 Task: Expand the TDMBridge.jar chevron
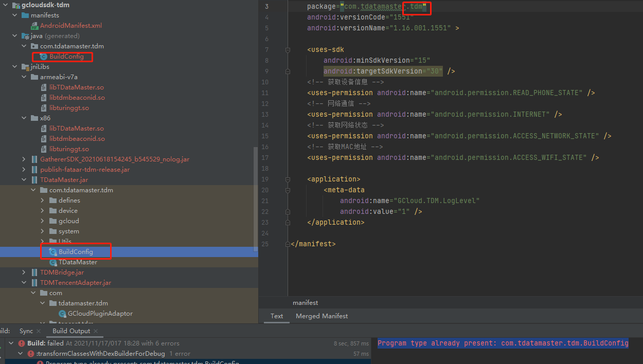click(24, 272)
